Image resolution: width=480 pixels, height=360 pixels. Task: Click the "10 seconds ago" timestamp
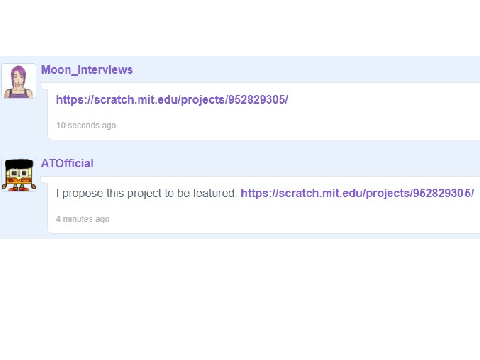click(x=86, y=125)
